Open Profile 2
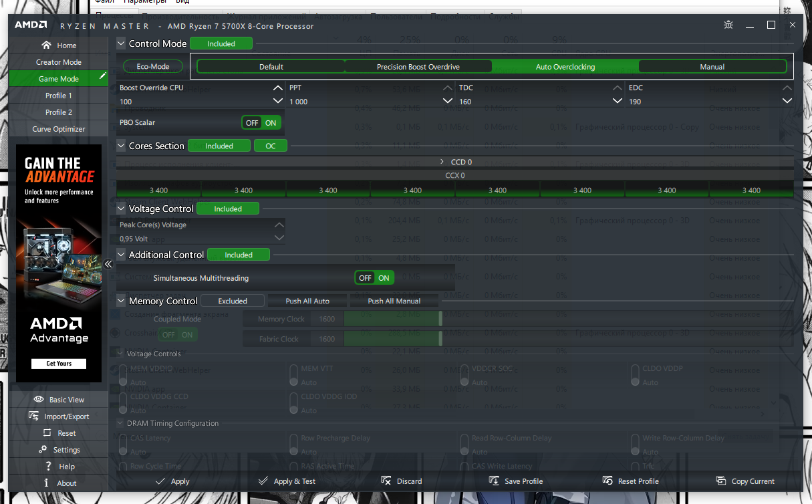This screenshot has width=812, height=504. tap(59, 112)
